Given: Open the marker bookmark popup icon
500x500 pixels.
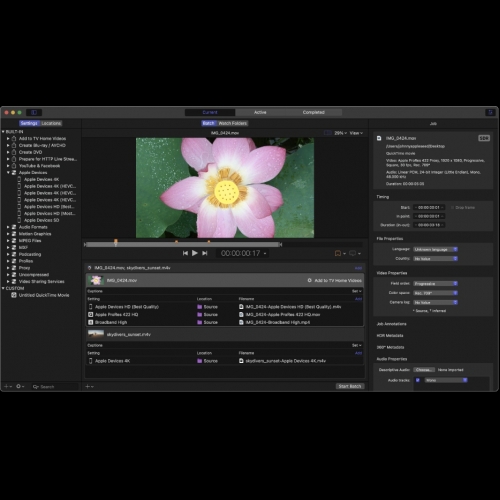Looking at the screenshot, I should tap(338, 254).
